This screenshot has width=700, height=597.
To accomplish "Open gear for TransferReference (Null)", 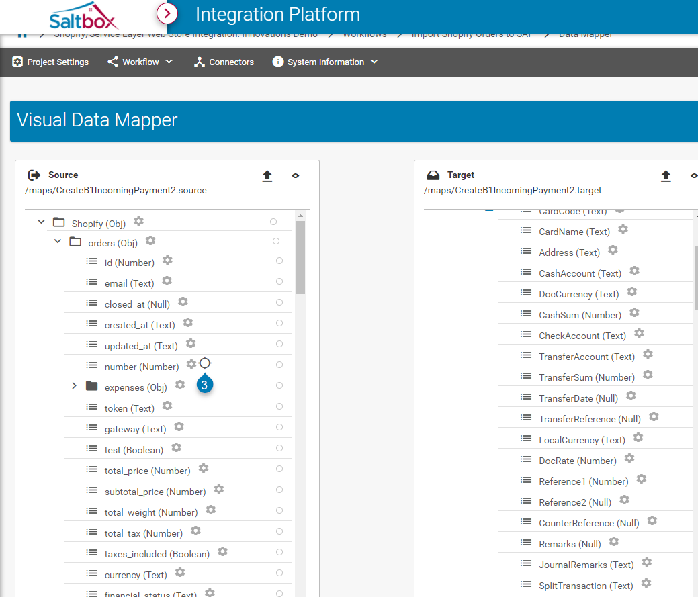I will point(654,417).
